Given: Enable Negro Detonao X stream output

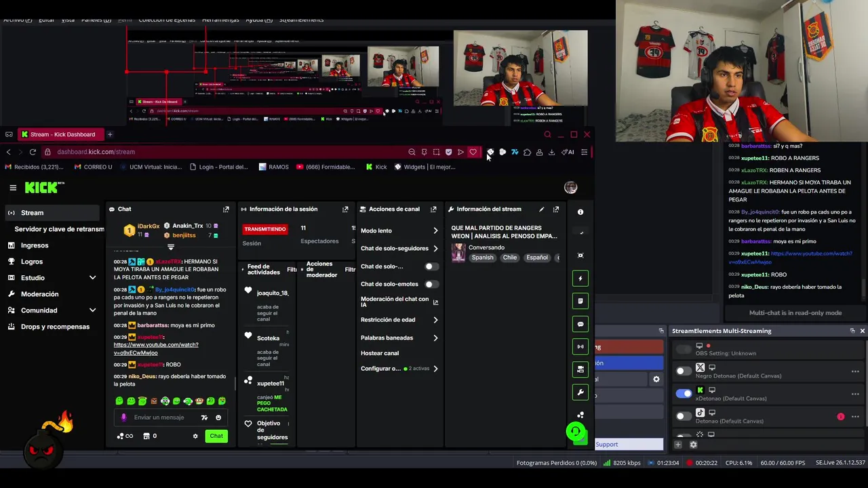Looking at the screenshot, I should 684,371.
